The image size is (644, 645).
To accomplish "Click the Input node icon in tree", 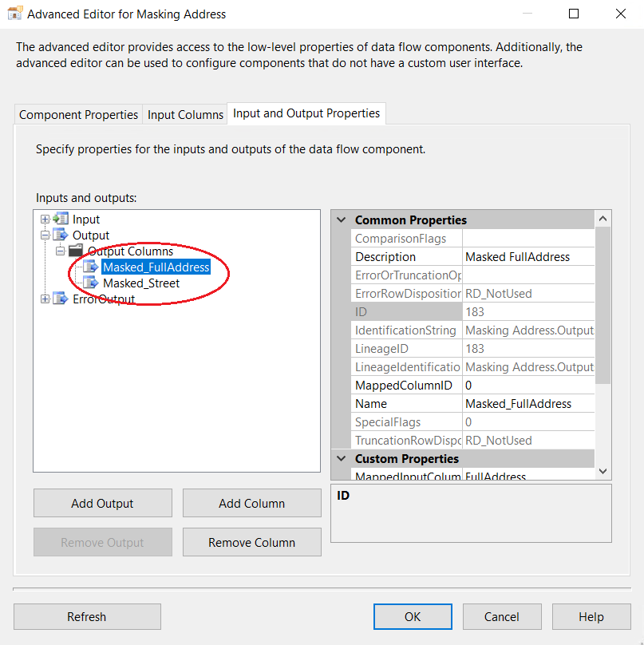I will [x=61, y=220].
